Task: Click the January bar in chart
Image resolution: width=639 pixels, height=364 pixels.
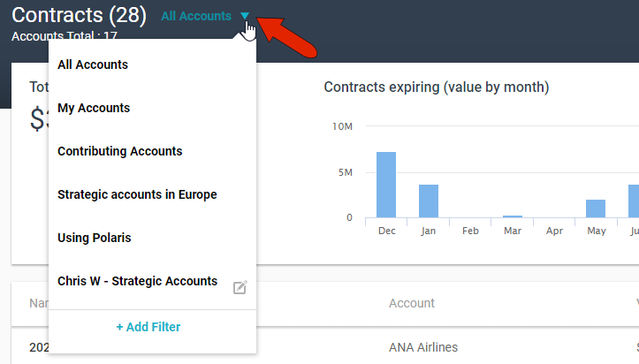Action: tap(429, 201)
